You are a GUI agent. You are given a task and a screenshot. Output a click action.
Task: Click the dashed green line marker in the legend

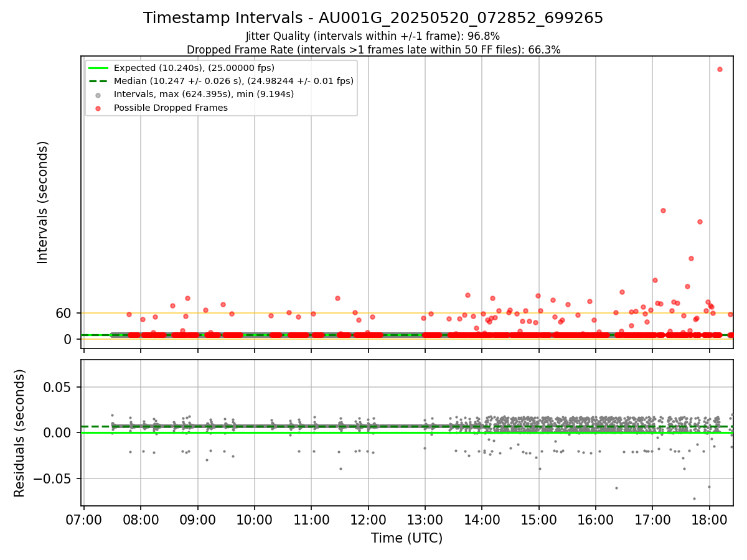point(98,81)
